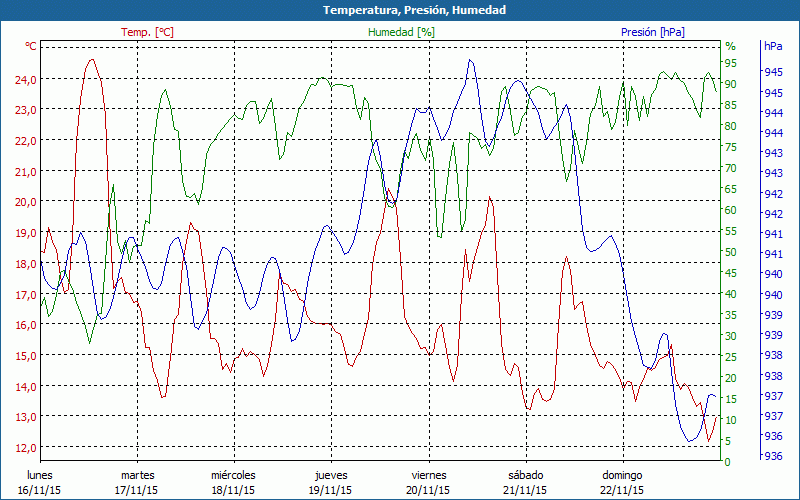Select the red Temp. [°C] legend label

pyautogui.click(x=147, y=32)
